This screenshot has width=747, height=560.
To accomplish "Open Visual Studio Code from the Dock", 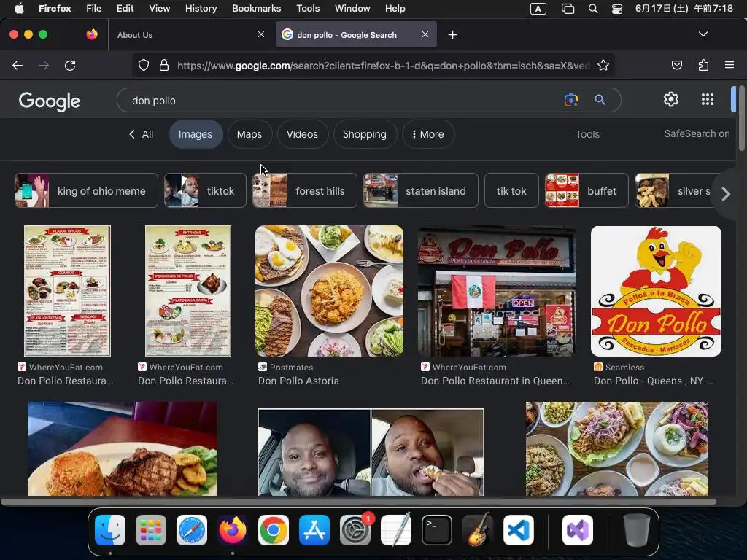I will (519, 530).
